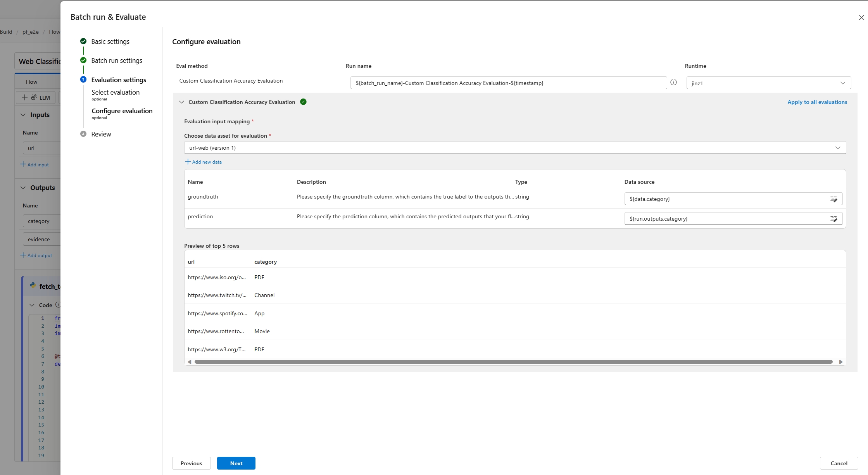Open the jinz1 runtime dropdown
This screenshot has width=868, height=475.
click(x=768, y=83)
